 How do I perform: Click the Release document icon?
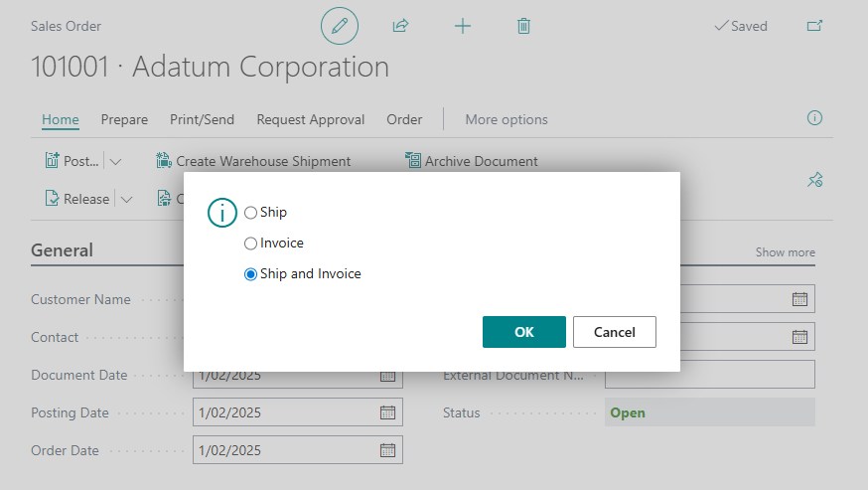click(52, 199)
